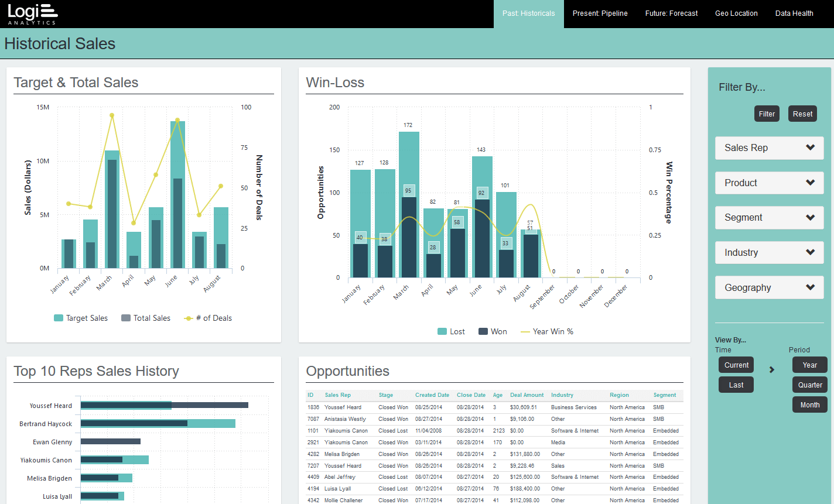834x504 pixels.
Task: Select Current time view
Action: point(736,365)
